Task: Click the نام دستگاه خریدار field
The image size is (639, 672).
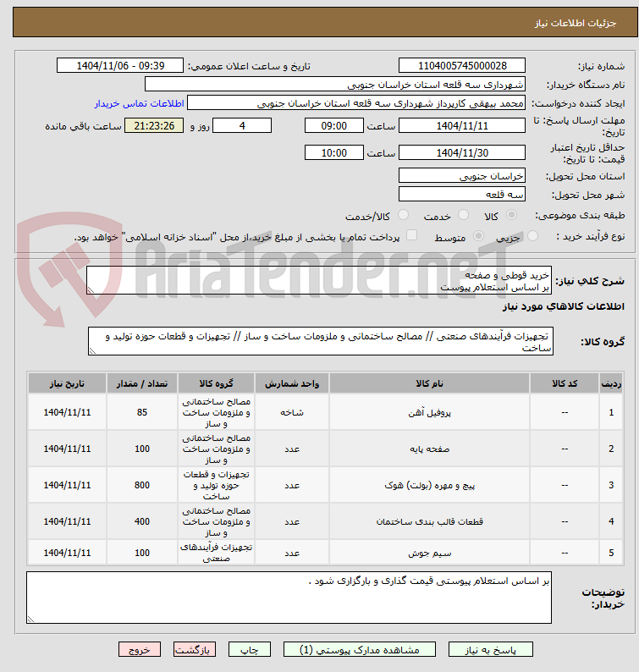Action: (x=335, y=84)
